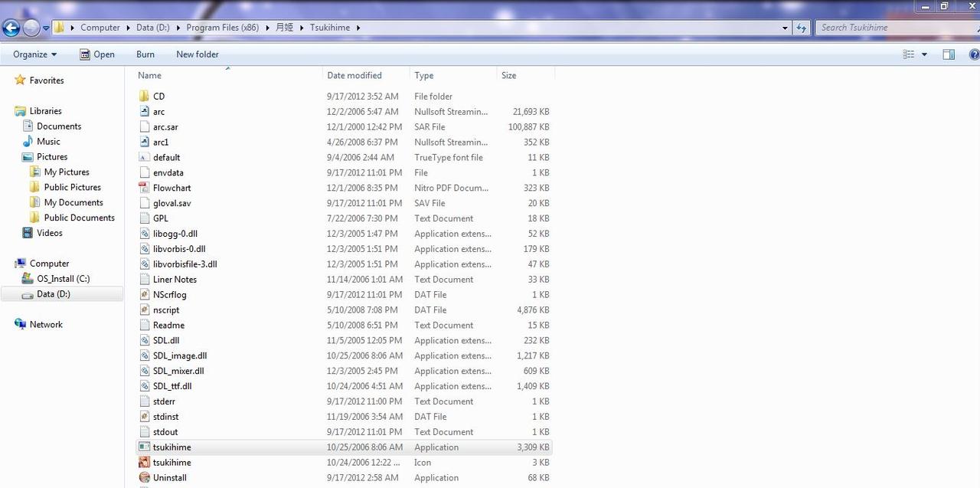Click the refresh button beside address bar
The width and height of the screenshot is (980, 488).
tap(802, 28)
